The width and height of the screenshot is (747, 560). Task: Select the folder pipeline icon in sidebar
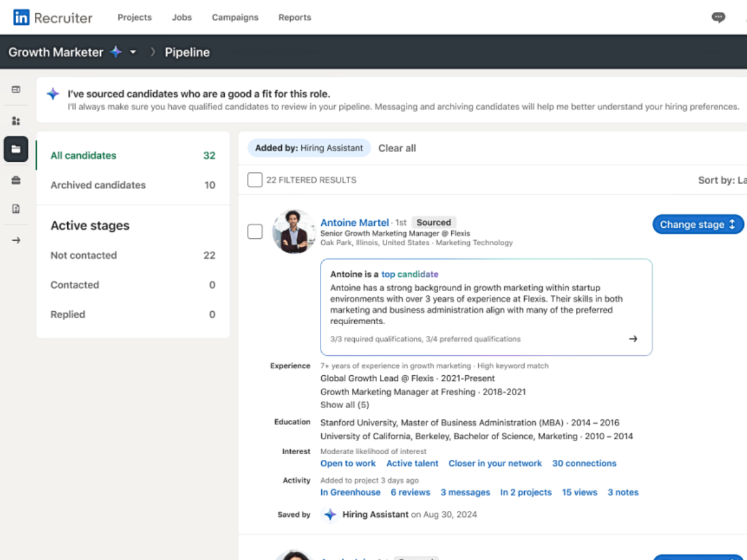pyautogui.click(x=16, y=149)
